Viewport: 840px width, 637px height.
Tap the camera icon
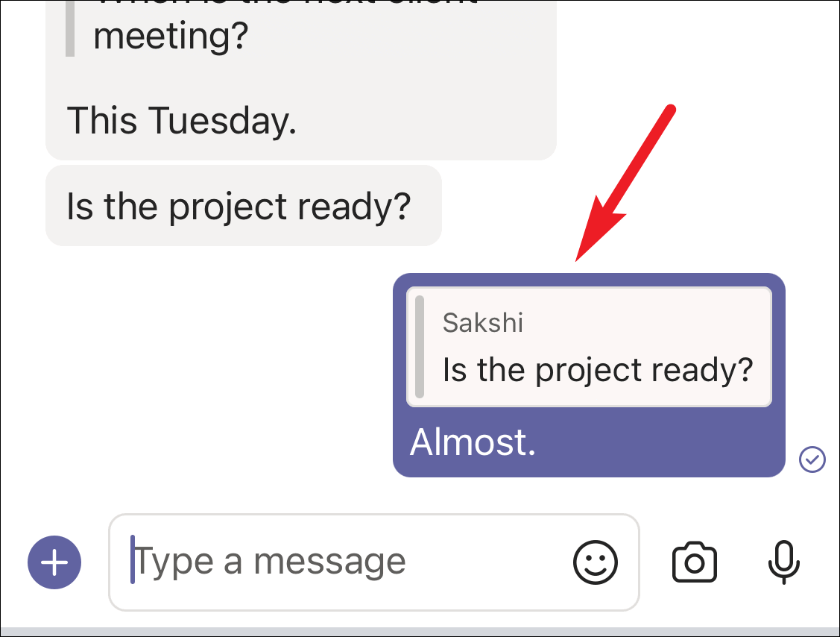pyautogui.click(x=695, y=562)
